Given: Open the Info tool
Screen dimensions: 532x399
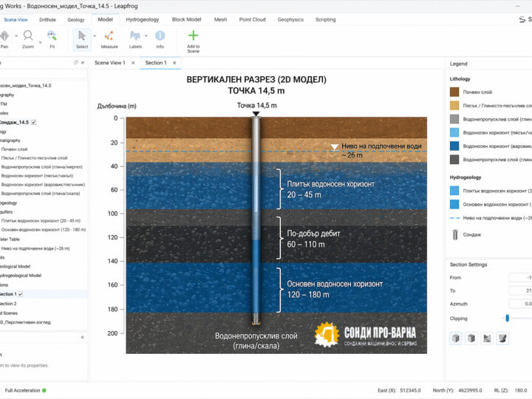Looking at the screenshot, I should 160,39.
